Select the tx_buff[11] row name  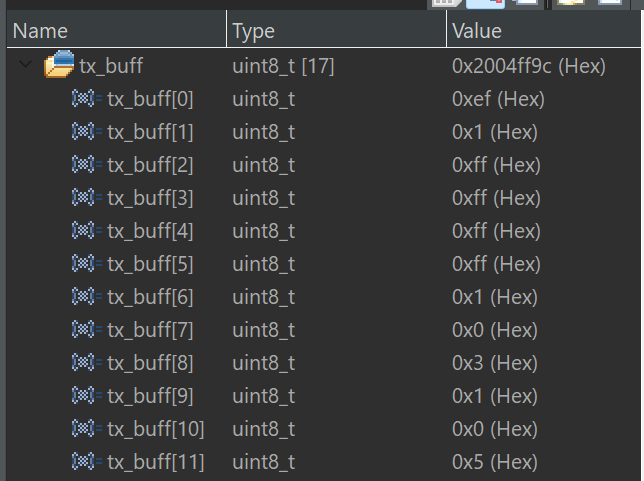coord(156,462)
